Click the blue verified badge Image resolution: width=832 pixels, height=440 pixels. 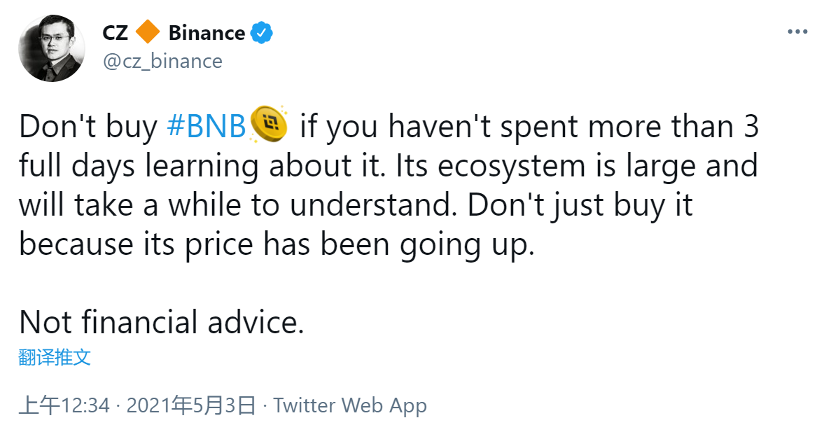(261, 32)
